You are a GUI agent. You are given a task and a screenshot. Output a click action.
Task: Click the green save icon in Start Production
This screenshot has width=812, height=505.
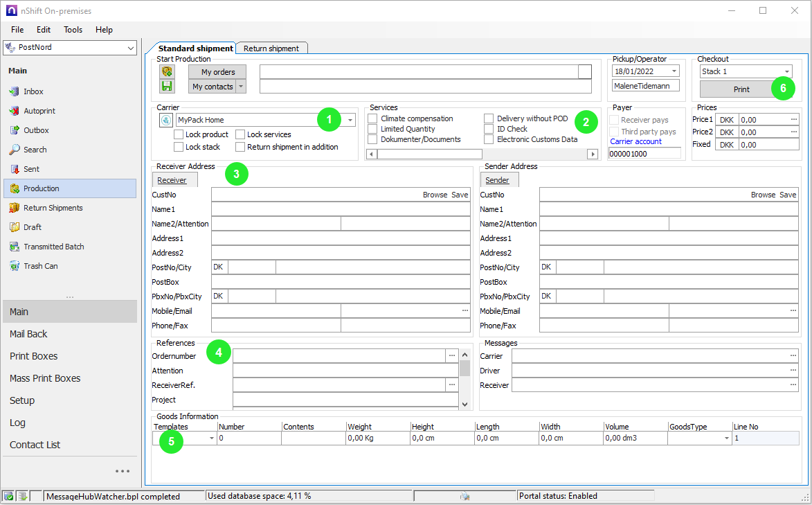click(167, 86)
